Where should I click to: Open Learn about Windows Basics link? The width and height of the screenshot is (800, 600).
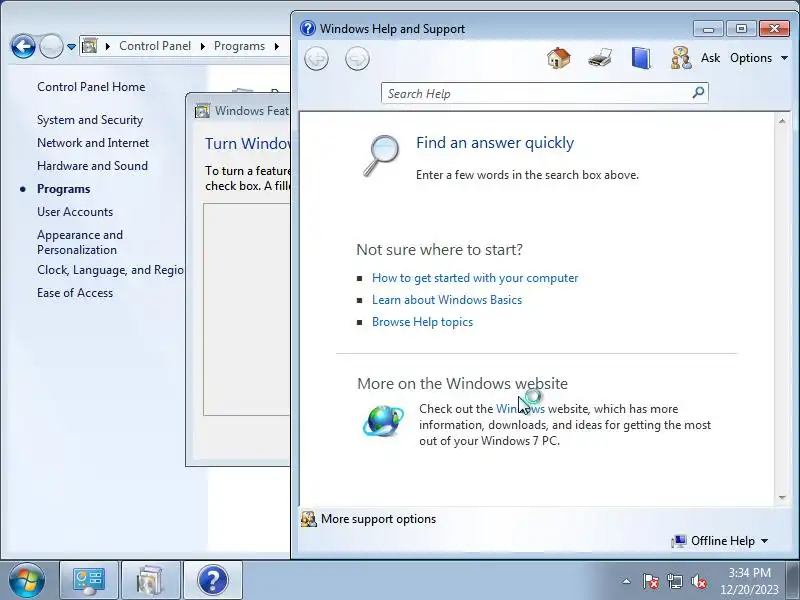pos(447,299)
